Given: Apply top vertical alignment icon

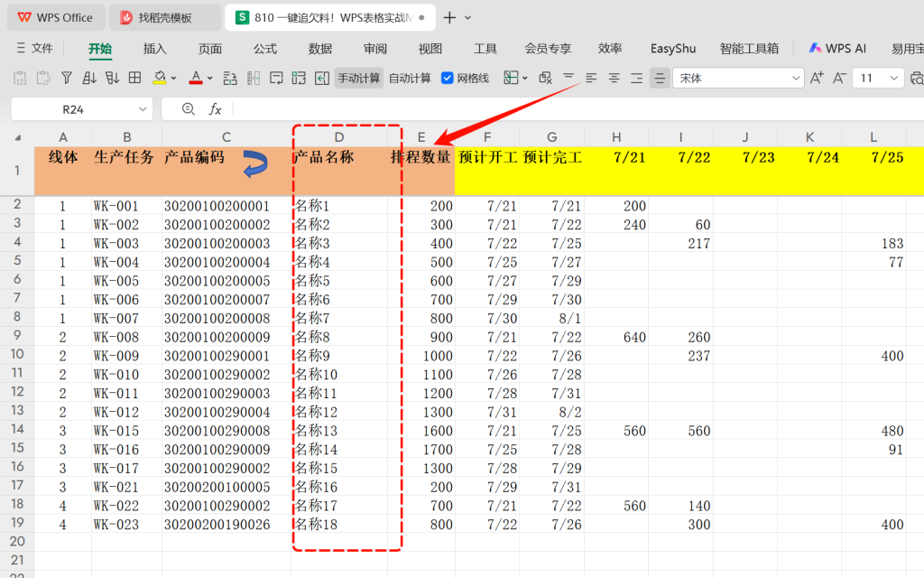Looking at the screenshot, I should click(568, 78).
